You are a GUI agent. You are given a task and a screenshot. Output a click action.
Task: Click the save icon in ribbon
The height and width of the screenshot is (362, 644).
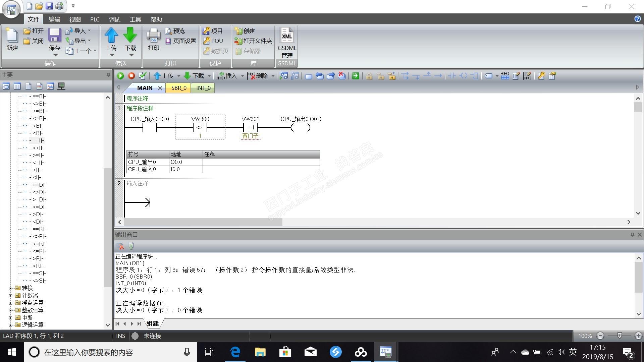[55, 35]
